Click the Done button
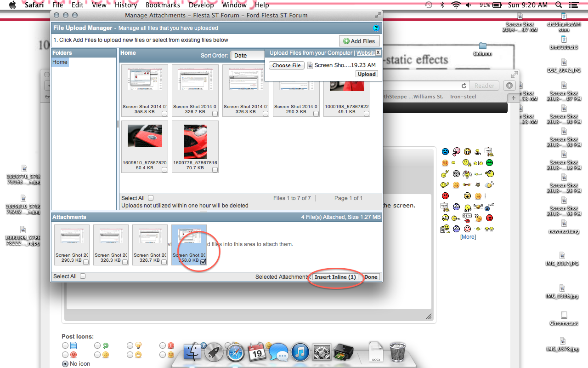 pyautogui.click(x=371, y=277)
